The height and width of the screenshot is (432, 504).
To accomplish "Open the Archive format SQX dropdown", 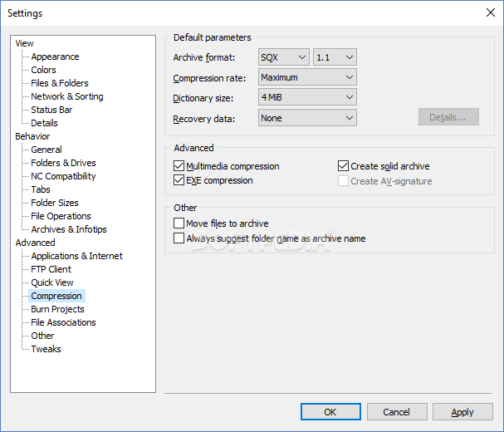I will 284,57.
